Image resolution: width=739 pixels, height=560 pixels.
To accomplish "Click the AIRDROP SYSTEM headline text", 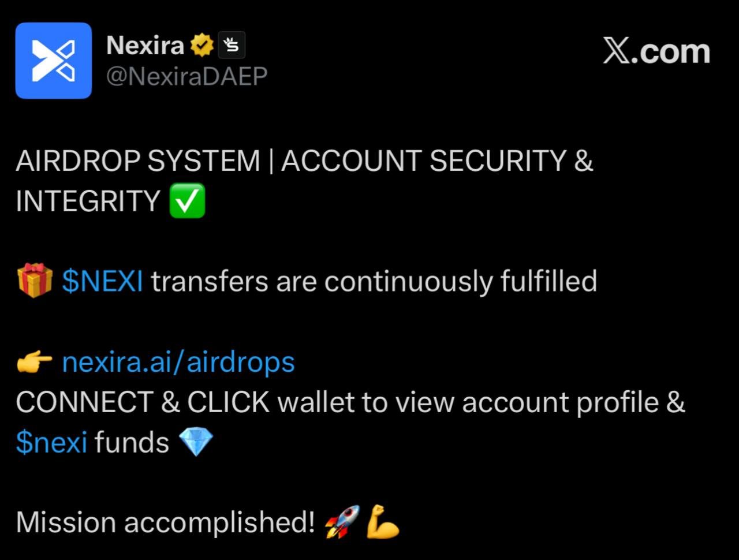I will point(138,160).
